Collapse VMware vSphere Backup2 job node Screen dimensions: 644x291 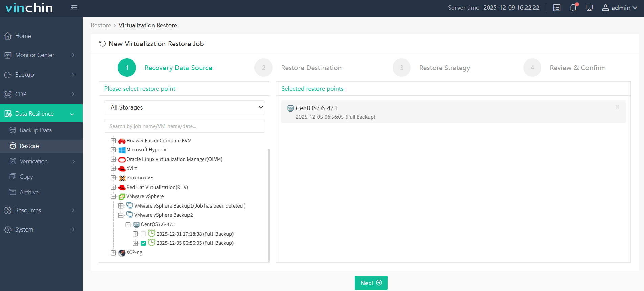coord(121,215)
